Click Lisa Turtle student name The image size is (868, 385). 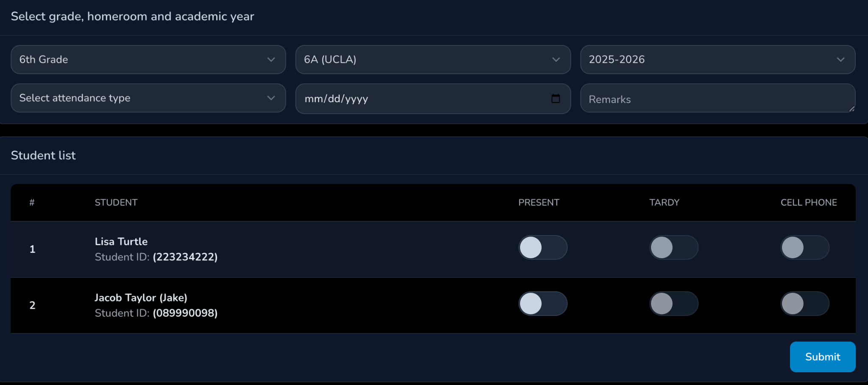click(x=121, y=242)
